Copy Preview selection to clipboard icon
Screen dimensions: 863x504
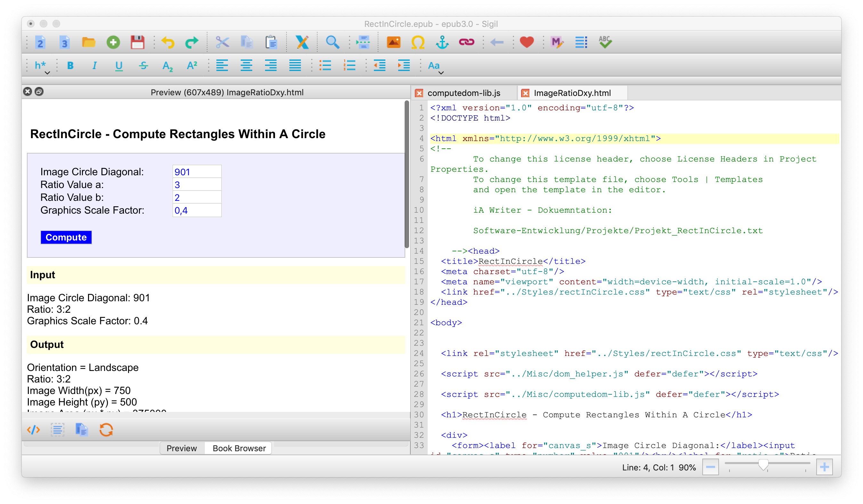coord(82,430)
